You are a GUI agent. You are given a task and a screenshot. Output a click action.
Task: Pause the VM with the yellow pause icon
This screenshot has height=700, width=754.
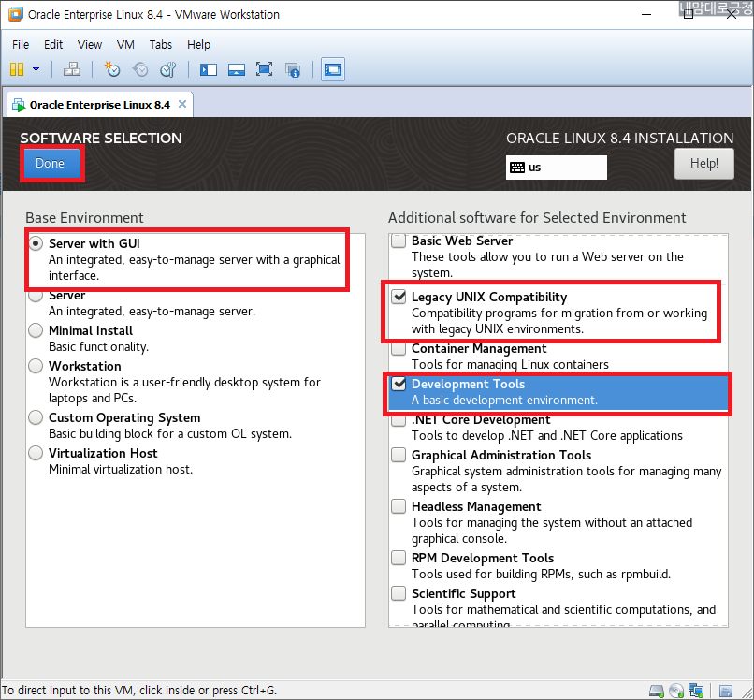(x=17, y=70)
